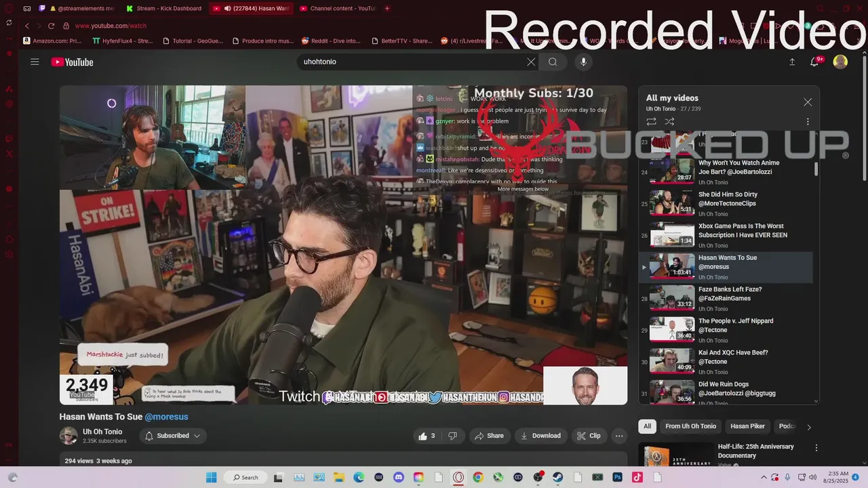The width and height of the screenshot is (868, 488).
Task: Open Steam from the taskbar
Action: [558, 477]
